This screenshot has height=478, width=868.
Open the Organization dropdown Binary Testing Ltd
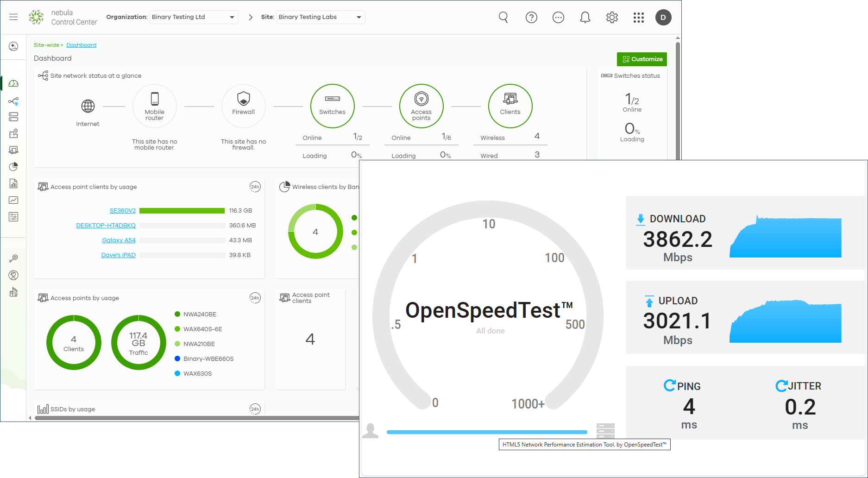coord(194,17)
